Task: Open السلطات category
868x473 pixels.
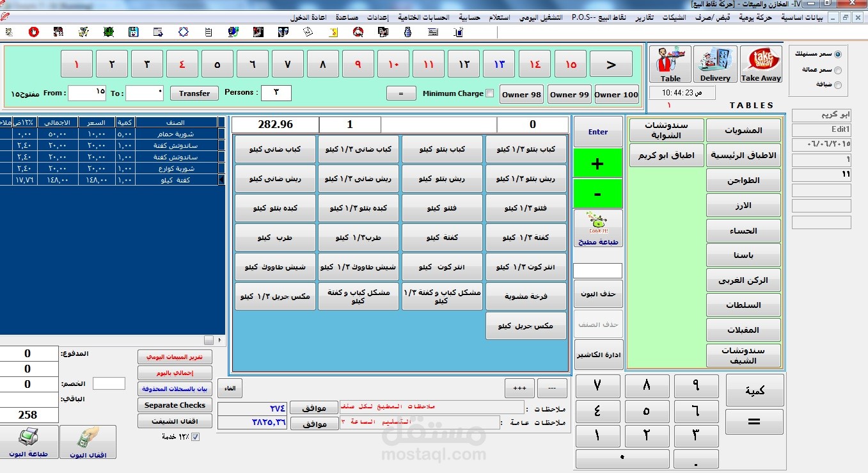Action: coord(743,305)
